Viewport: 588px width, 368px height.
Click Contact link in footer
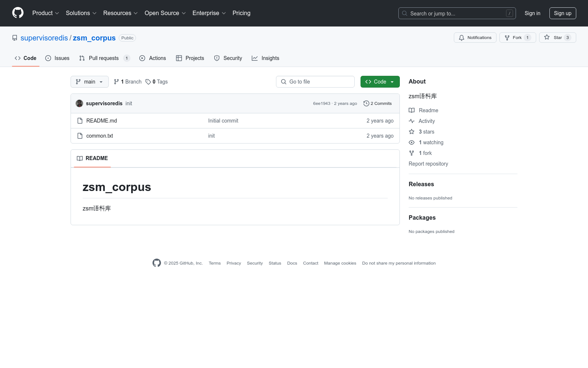click(x=311, y=263)
